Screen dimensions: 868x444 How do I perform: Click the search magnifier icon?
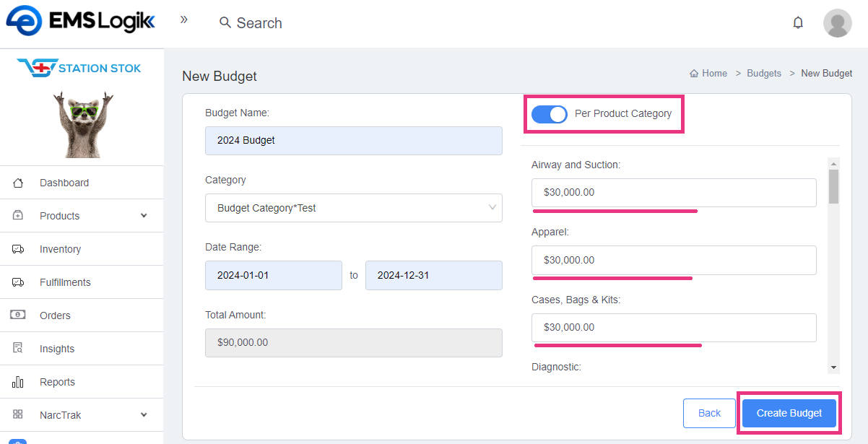pos(225,23)
